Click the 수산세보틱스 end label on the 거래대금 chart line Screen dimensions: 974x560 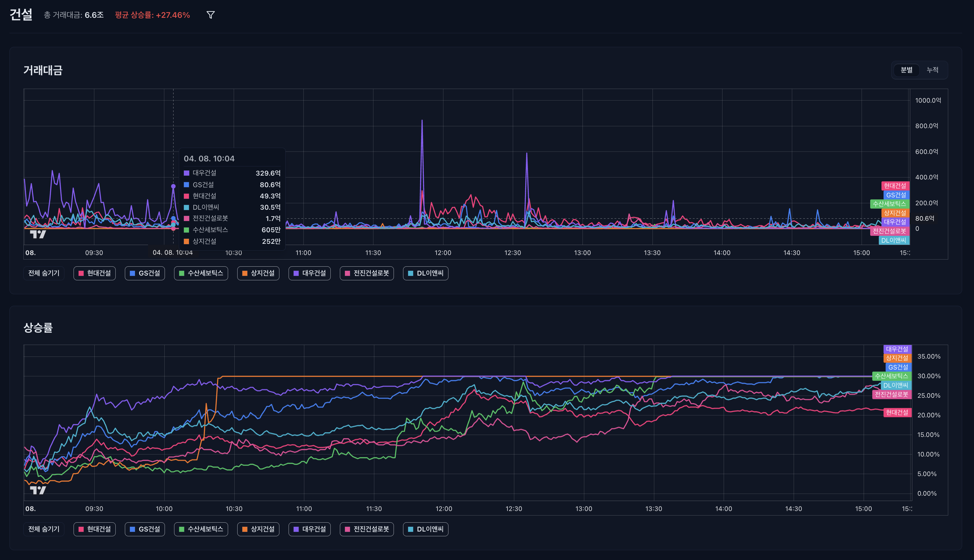890,204
